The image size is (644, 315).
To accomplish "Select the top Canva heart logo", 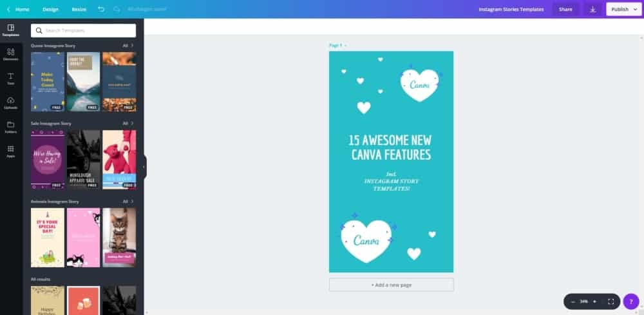I will pyautogui.click(x=419, y=85).
